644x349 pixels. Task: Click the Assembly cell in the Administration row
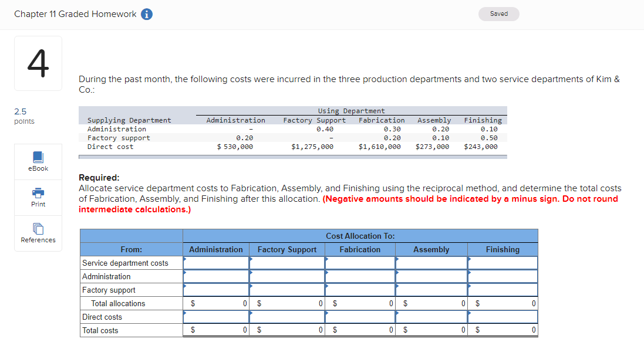(x=431, y=276)
